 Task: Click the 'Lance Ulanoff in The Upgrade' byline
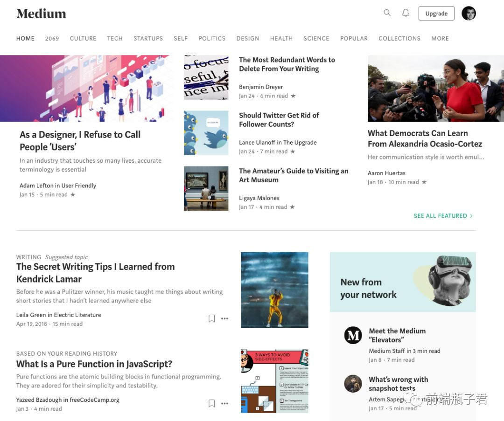coord(278,142)
